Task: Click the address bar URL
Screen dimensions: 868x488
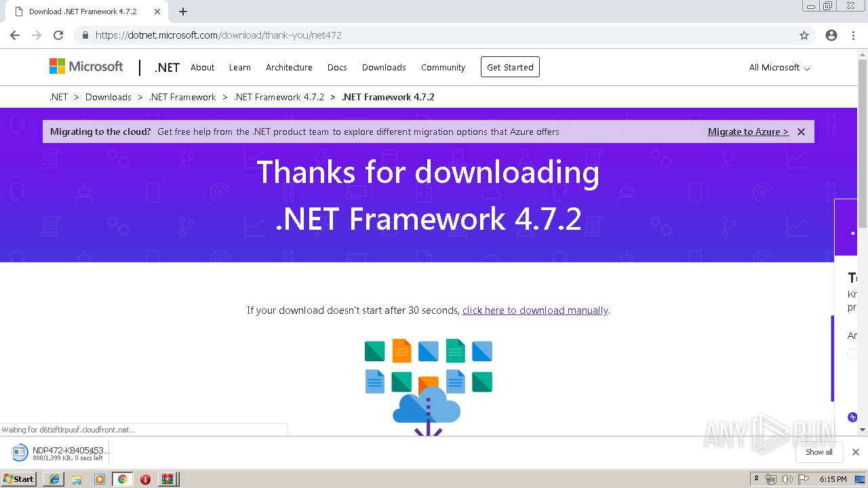Action: [x=218, y=35]
